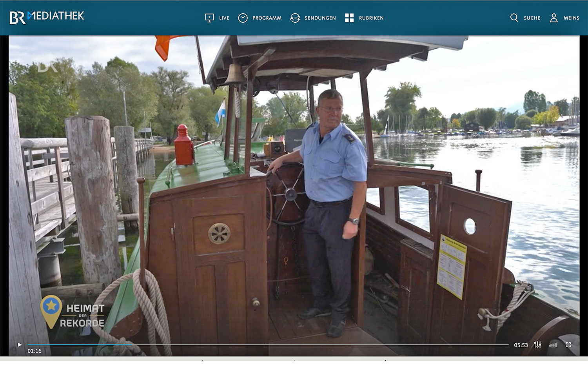This screenshot has height=392, width=588.
Task: Open the PROGRAMM menu item
Action: click(267, 18)
